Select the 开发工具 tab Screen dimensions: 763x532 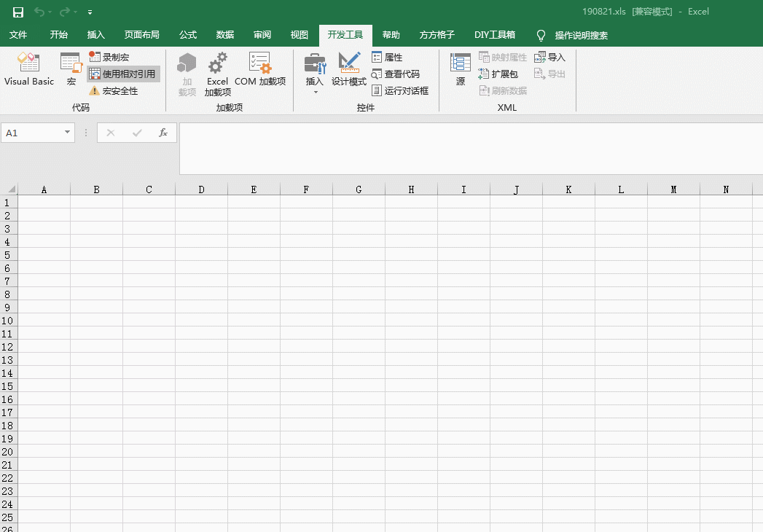[x=345, y=34]
